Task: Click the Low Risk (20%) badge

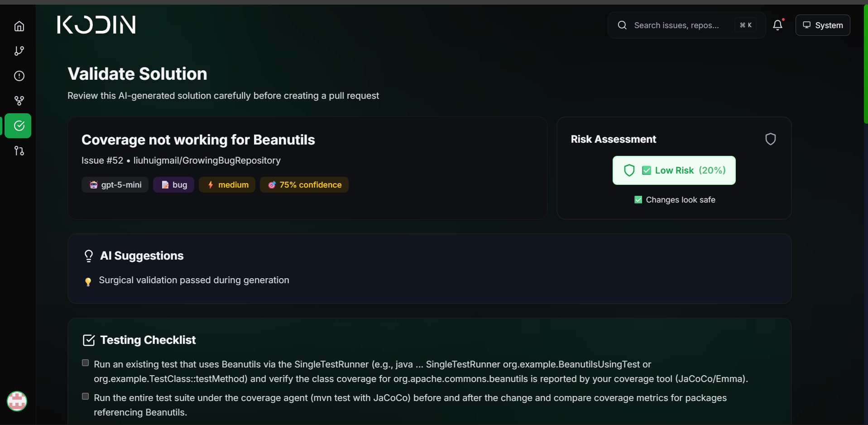Action: pyautogui.click(x=674, y=170)
